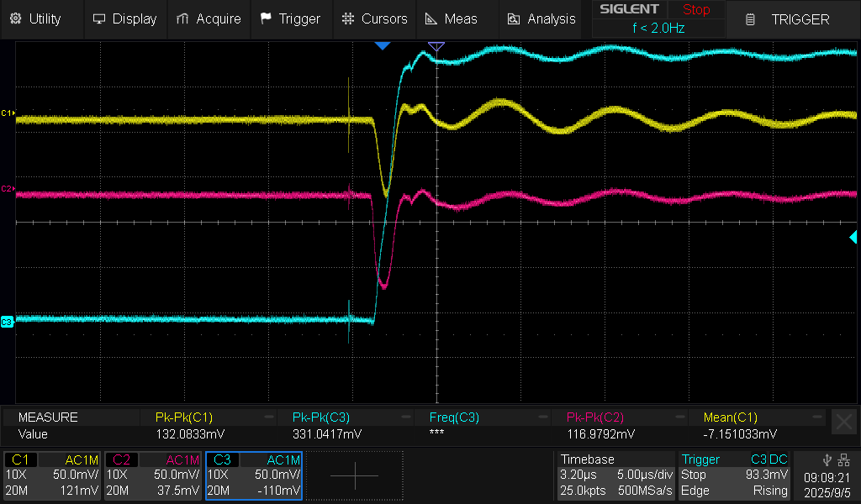861x504 pixels.
Task: Click the Meas ruler icon
Action: pyautogui.click(x=431, y=18)
